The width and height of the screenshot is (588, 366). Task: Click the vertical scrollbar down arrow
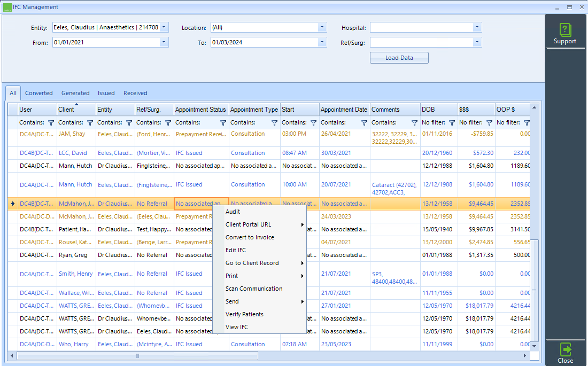[x=535, y=346]
